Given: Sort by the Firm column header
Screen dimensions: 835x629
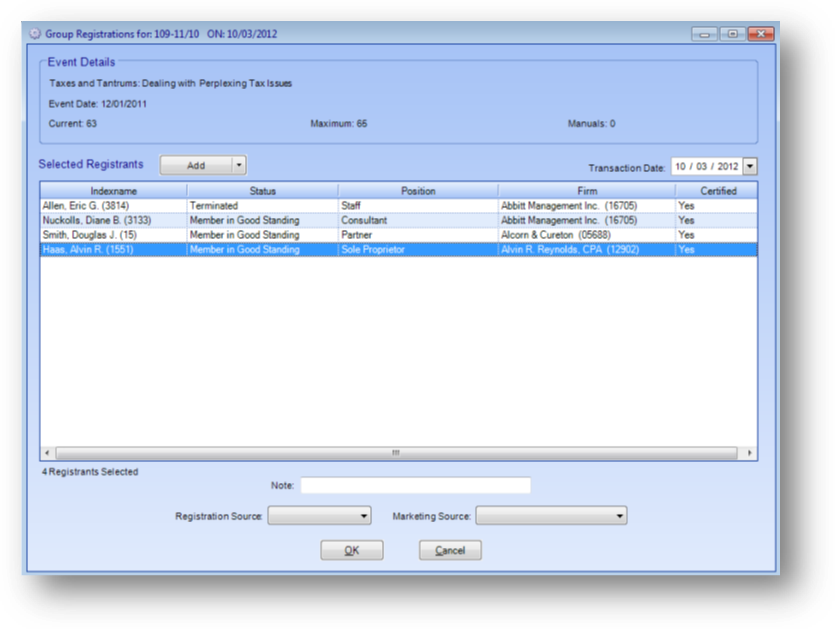Looking at the screenshot, I should (x=587, y=191).
